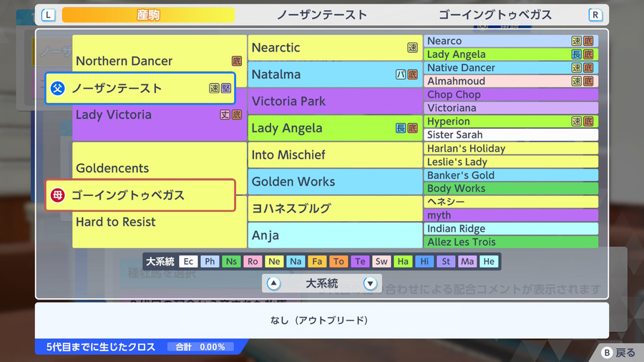Select the 産駒 tab
This screenshot has width=644, height=362.
click(x=148, y=15)
